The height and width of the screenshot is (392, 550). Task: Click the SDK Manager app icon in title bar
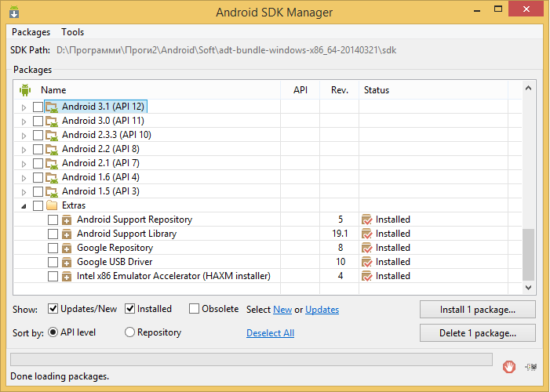(x=14, y=12)
